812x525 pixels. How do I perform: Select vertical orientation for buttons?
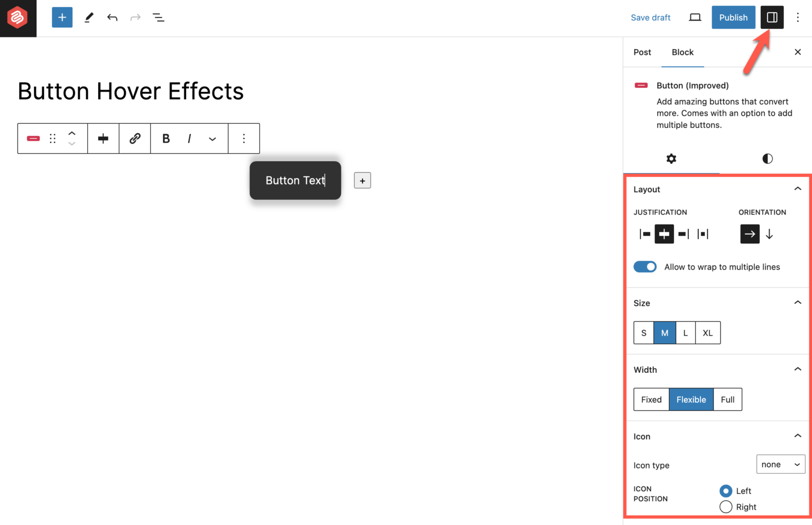[x=770, y=234]
